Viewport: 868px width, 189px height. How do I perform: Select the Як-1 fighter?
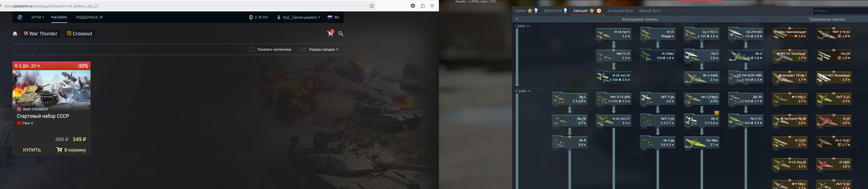[569, 99]
